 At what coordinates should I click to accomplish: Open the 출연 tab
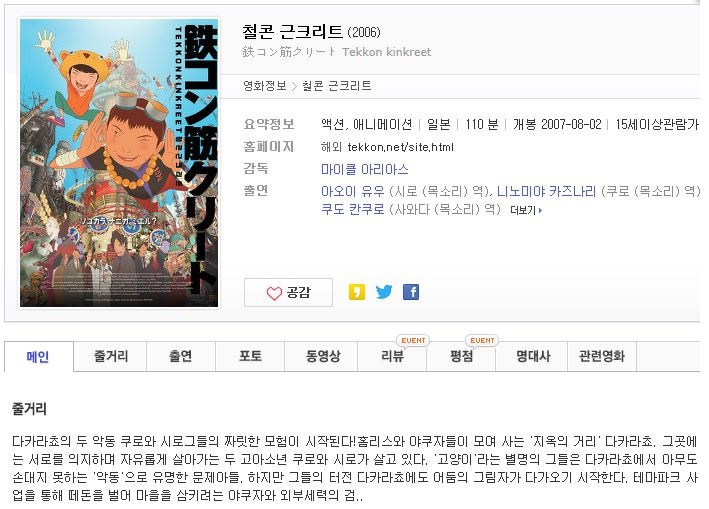coord(181,356)
